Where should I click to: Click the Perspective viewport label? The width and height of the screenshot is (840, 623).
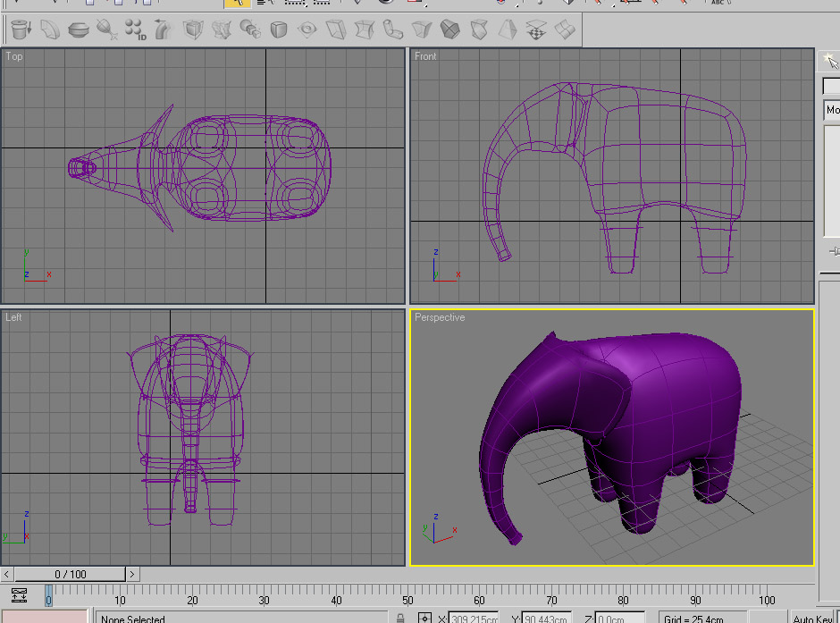[440, 317]
